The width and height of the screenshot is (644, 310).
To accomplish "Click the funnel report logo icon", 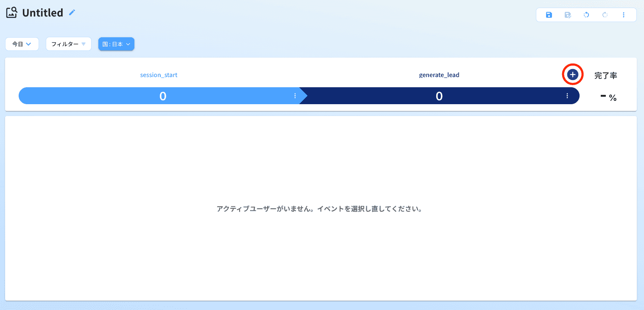I will (11, 12).
